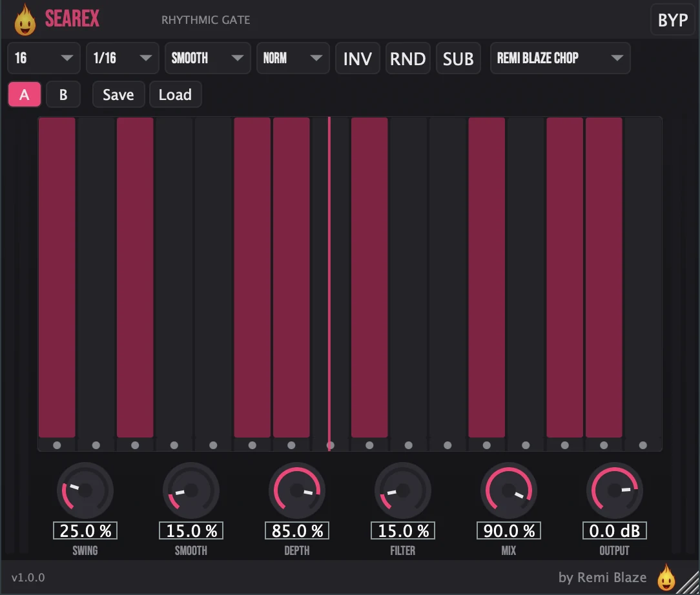Viewport: 700px width, 595px height.
Task: Click the v1.0.0 version text
Action: [x=28, y=578]
